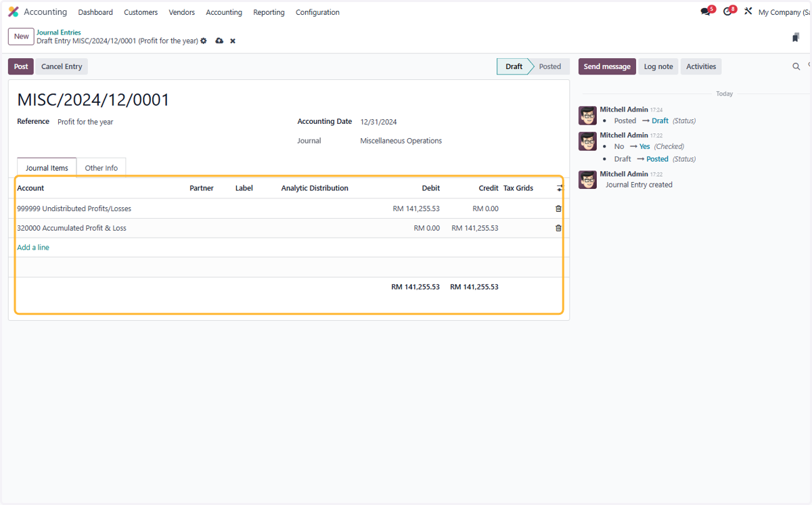Open the Vendors menu

182,12
